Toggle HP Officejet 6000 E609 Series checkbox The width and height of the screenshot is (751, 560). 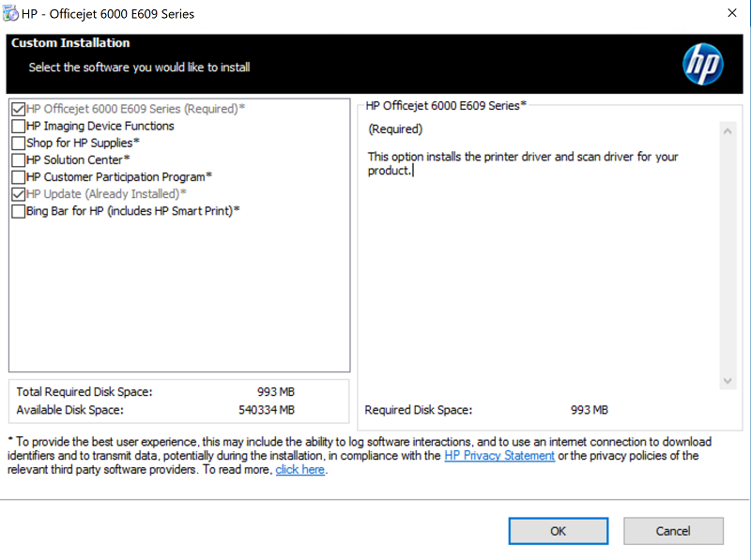pyautogui.click(x=18, y=109)
